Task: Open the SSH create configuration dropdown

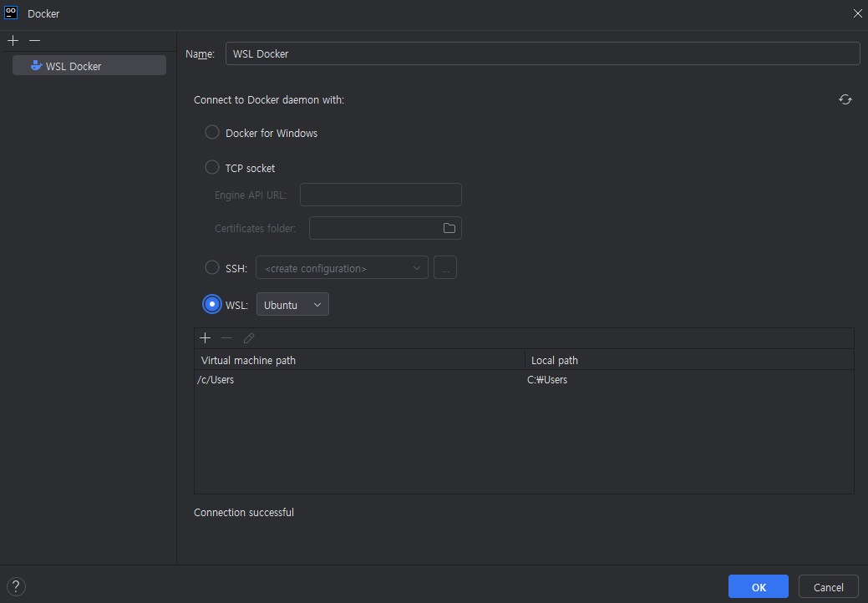Action: tap(342, 268)
